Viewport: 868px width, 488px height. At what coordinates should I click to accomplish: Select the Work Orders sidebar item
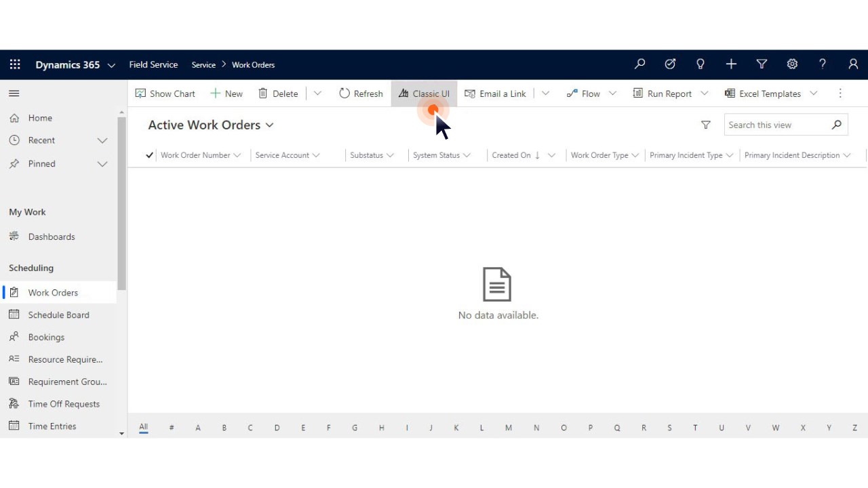58,293
